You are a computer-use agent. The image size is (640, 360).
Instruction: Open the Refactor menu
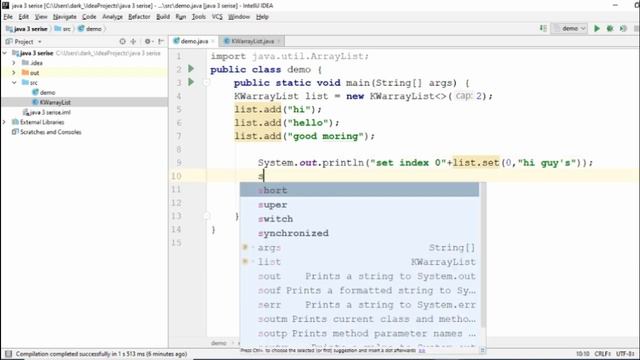point(139,17)
